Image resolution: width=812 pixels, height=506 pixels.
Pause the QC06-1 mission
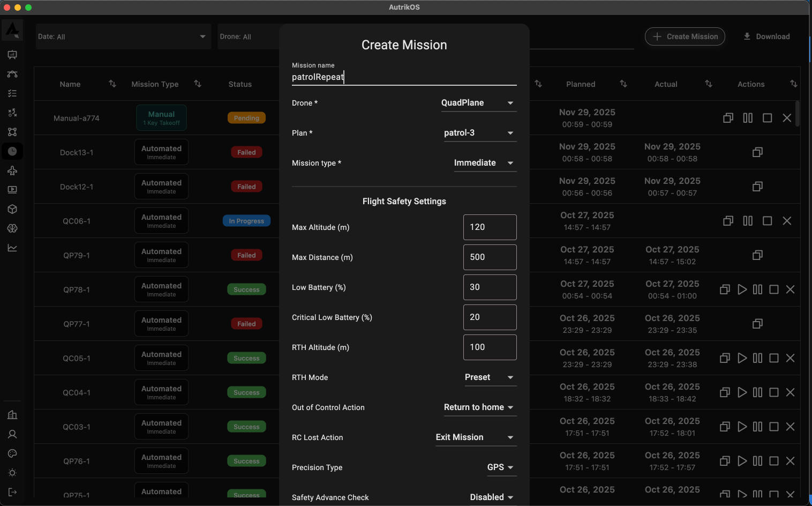pyautogui.click(x=748, y=221)
